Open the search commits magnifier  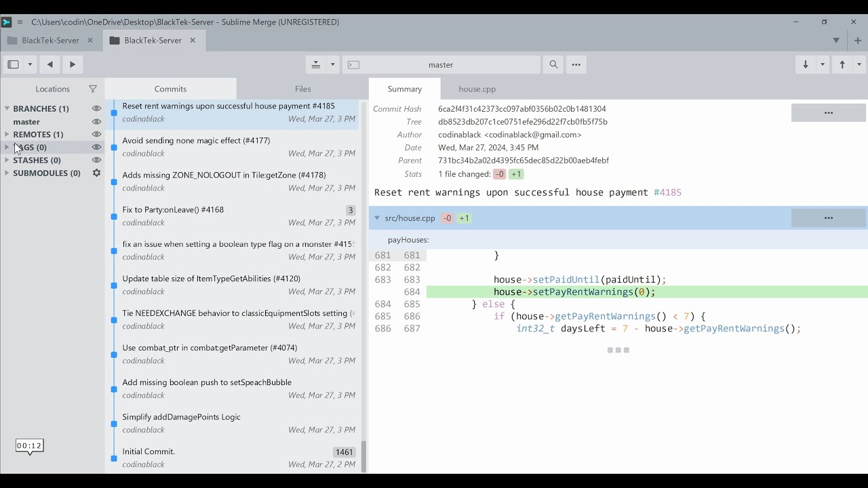click(554, 64)
